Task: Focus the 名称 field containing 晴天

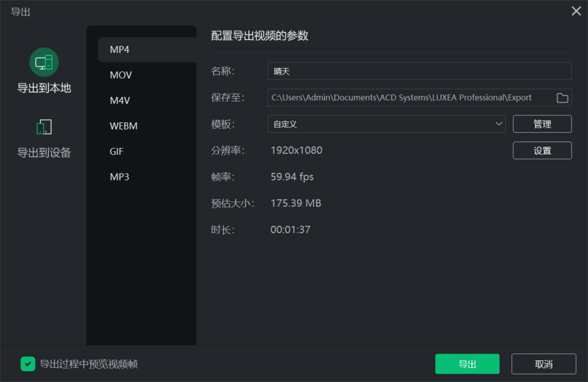Action: click(419, 71)
